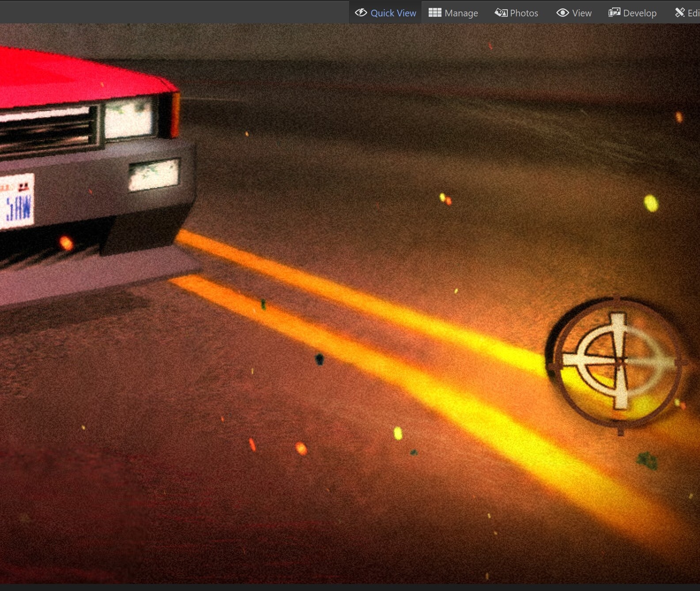Switch to View mode

click(x=574, y=13)
